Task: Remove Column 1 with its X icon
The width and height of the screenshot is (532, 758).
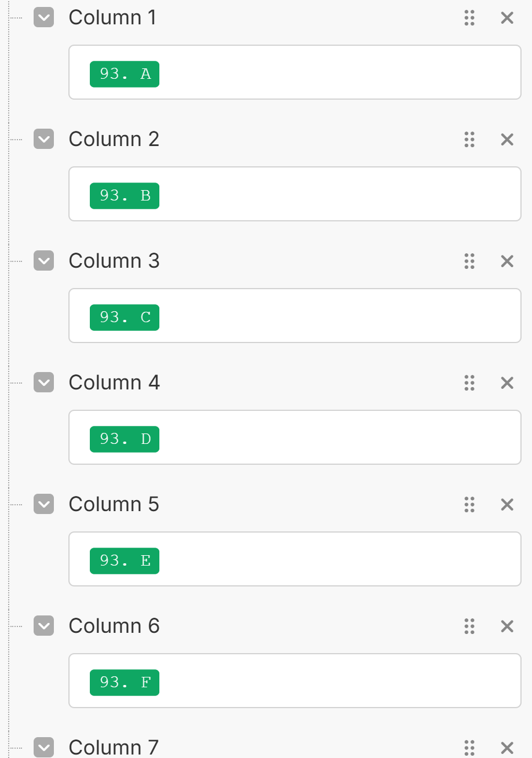Action: pyautogui.click(x=507, y=18)
